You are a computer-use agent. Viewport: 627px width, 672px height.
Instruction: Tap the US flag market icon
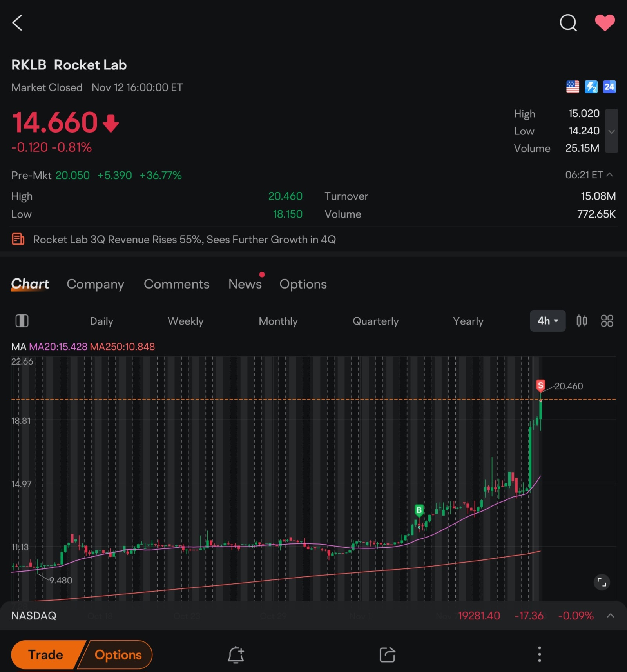tap(573, 87)
